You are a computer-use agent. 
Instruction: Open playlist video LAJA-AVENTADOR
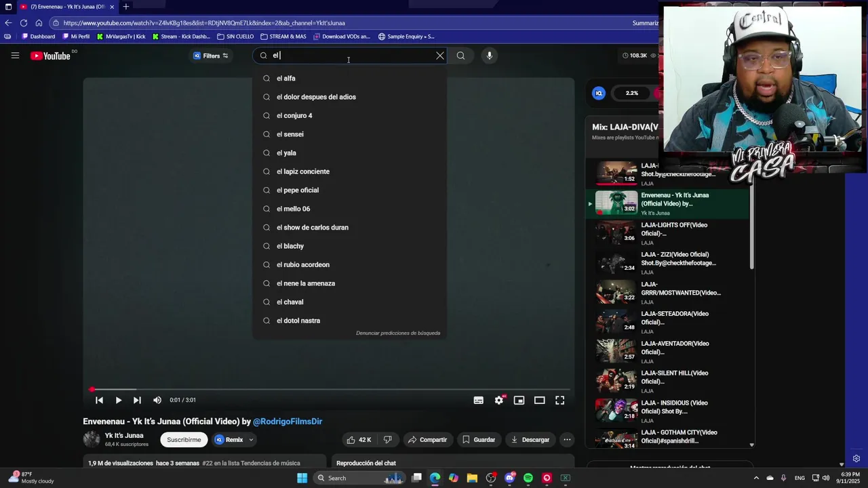pos(668,352)
